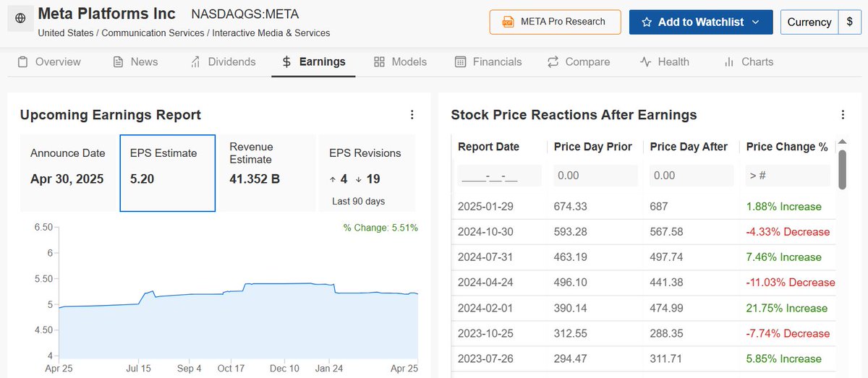
Task: Open kebab menu on Upcoming Earnings Report
Action: pos(412,115)
